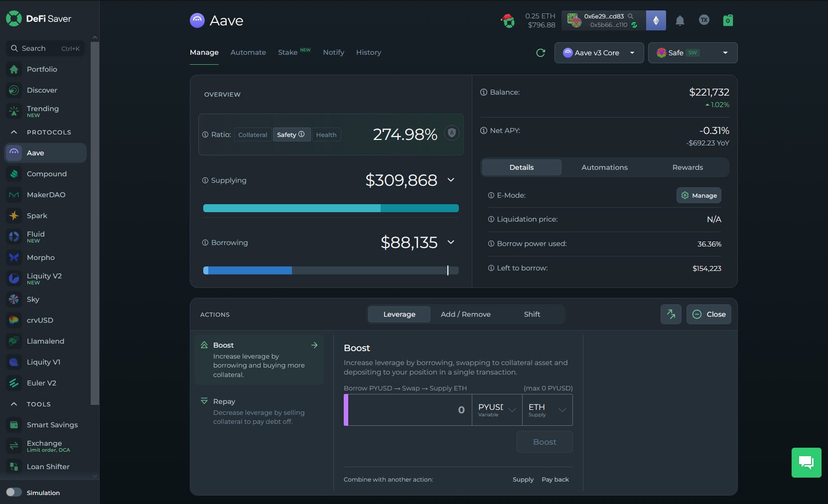Image resolution: width=828 pixels, height=504 pixels.
Task: Open the Aave v3 Core market dropdown
Action: [599, 53]
